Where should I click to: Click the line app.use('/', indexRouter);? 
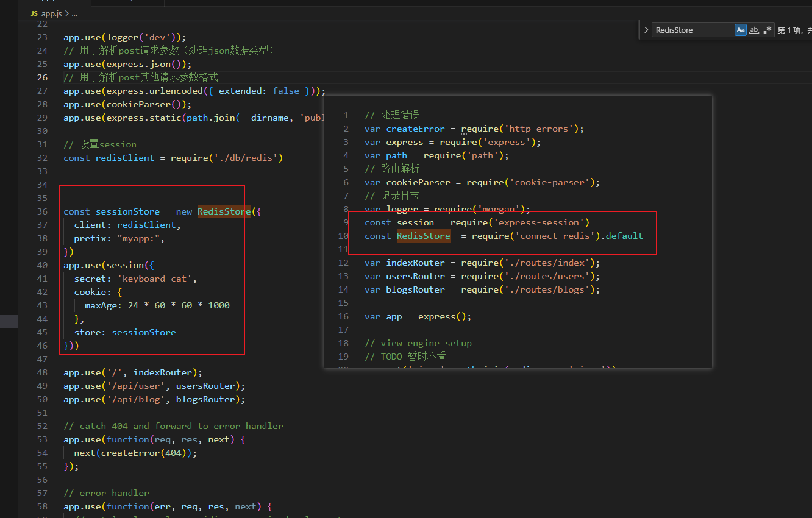tap(133, 372)
